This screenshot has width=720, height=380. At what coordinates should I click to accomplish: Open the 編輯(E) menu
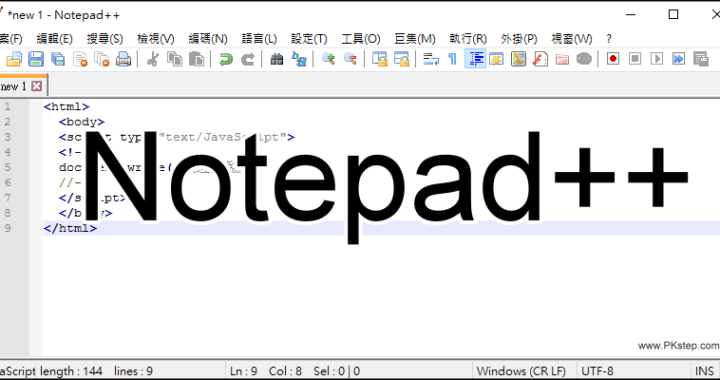pos(54,39)
